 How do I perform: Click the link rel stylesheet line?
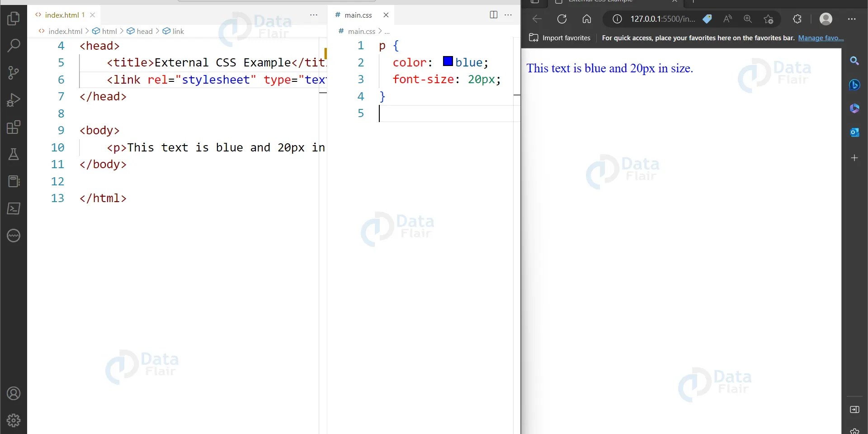pos(216,80)
